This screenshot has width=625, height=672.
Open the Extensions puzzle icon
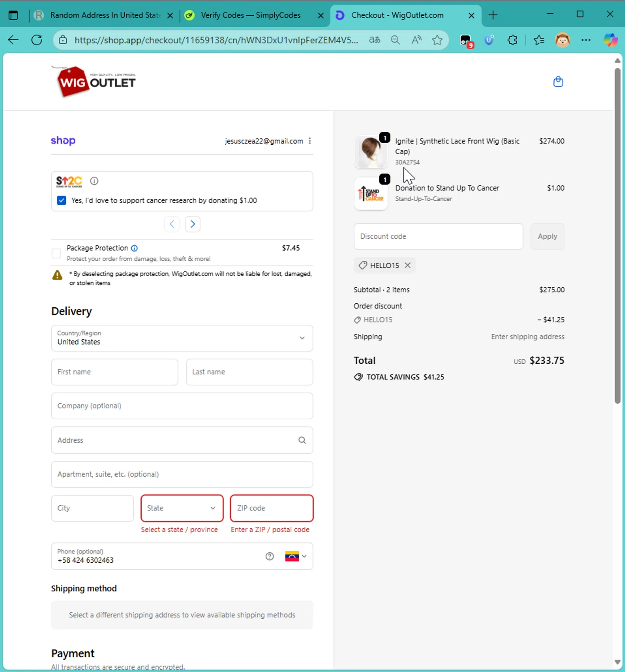(x=512, y=40)
